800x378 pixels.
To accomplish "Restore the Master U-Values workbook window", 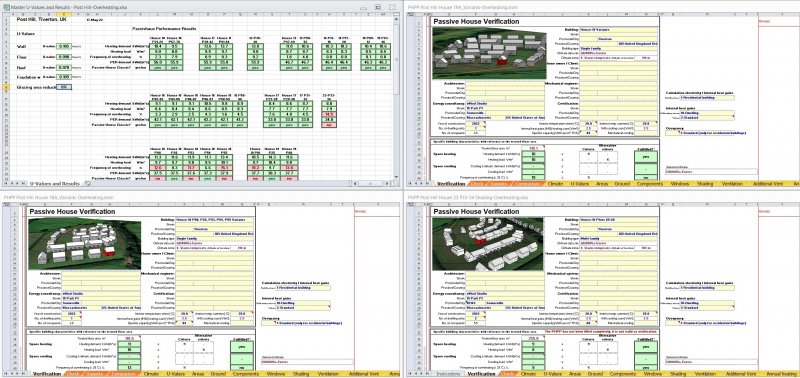I will coord(378,7).
